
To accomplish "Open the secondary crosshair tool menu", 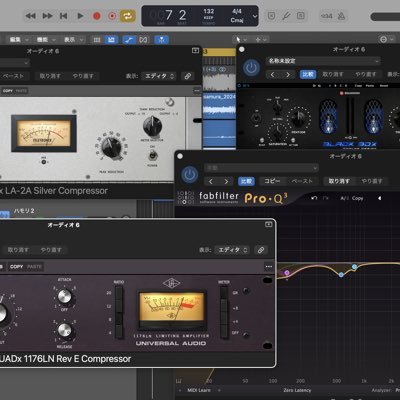I will coord(260,40).
